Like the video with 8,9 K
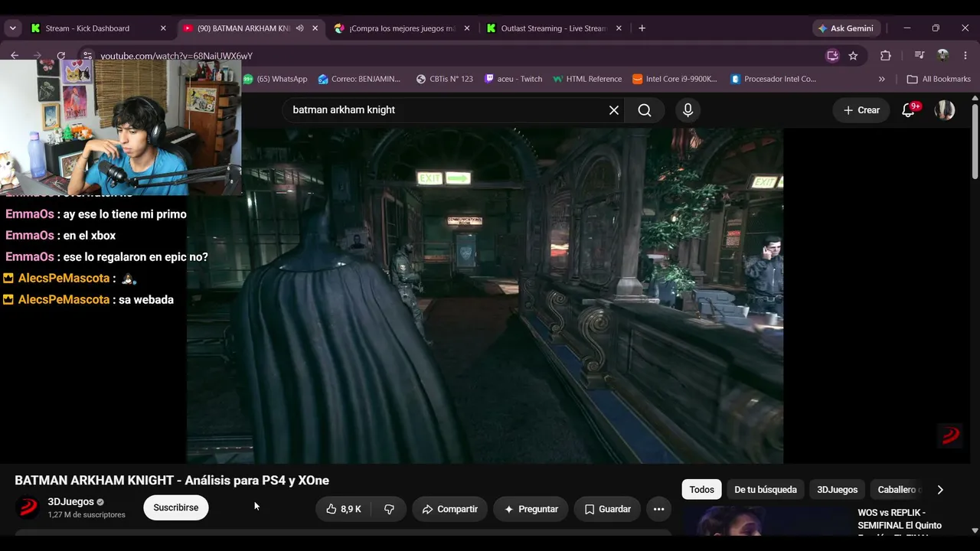The height and width of the screenshot is (551, 980). coord(343,509)
